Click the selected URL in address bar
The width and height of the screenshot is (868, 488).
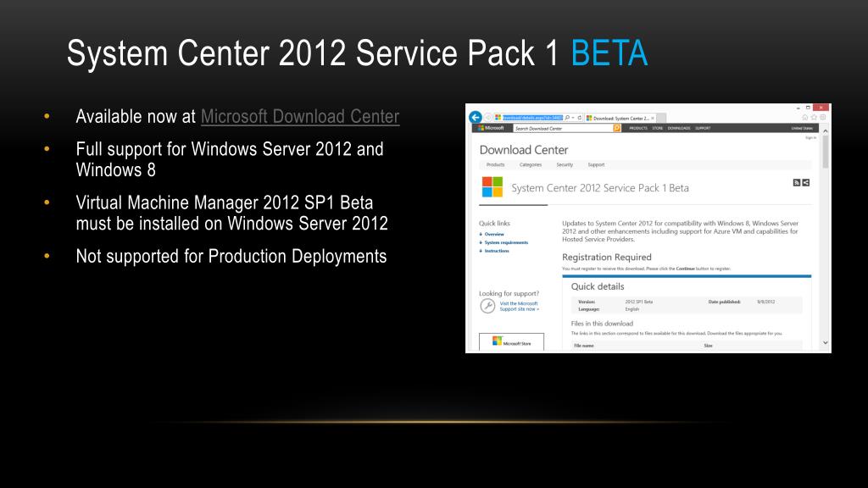pos(532,118)
